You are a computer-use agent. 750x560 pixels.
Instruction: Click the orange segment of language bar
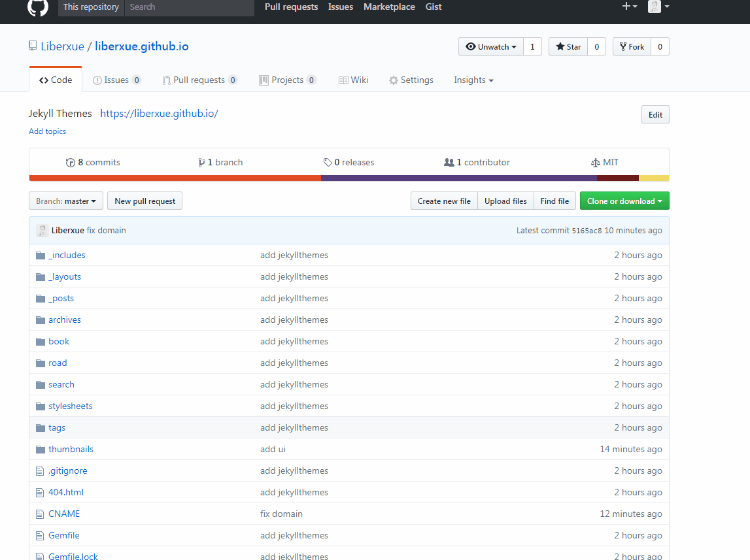tap(175, 178)
